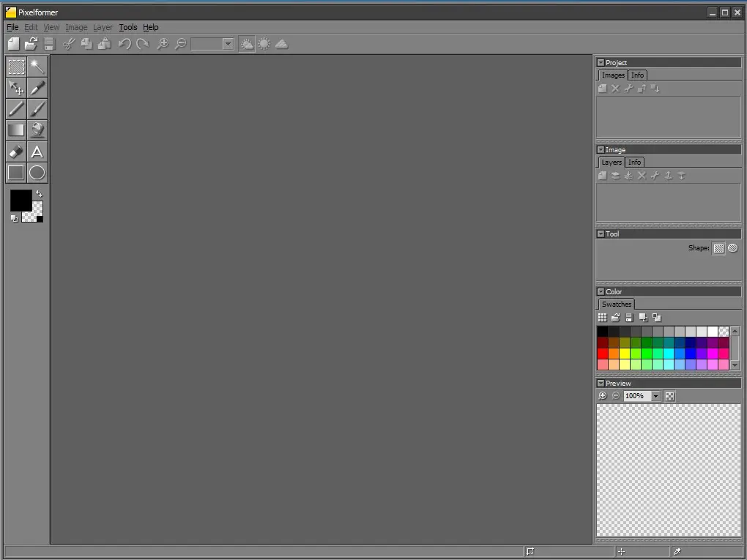Swap foreground and background colors
This screenshot has height=560, width=747.
point(40,194)
